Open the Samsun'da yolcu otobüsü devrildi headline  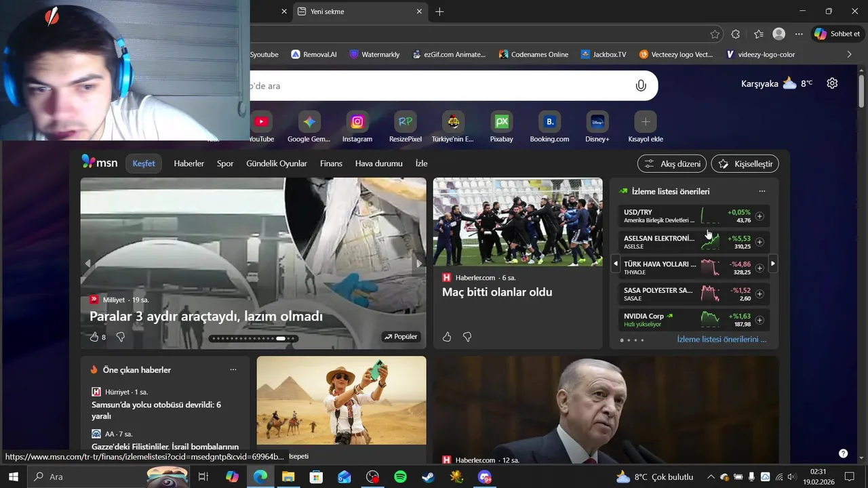pyautogui.click(x=157, y=410)
